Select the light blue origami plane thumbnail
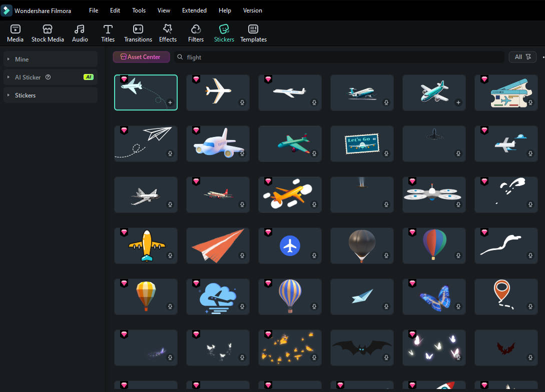Viewport: 545px width, 392px height. [x=362, y=296]
